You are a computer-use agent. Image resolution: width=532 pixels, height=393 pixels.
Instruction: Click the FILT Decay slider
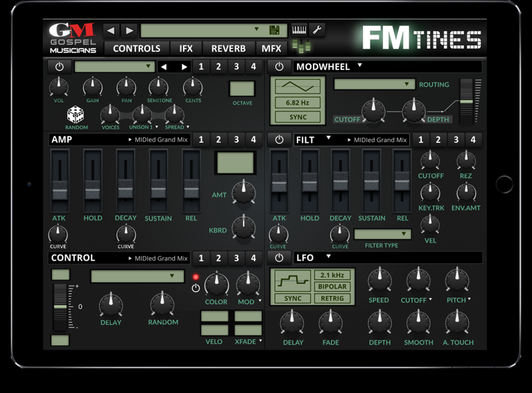pyautogui.click(x=341, y=182)
